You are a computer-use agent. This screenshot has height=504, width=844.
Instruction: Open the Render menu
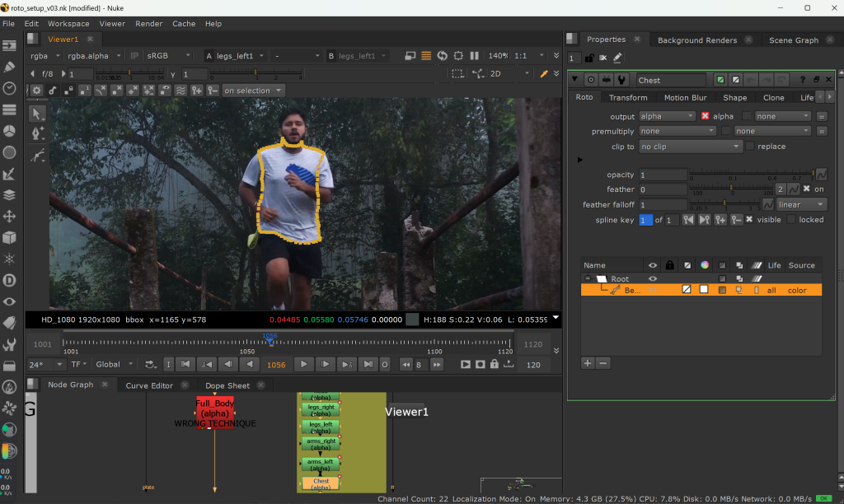coord(148,24)
